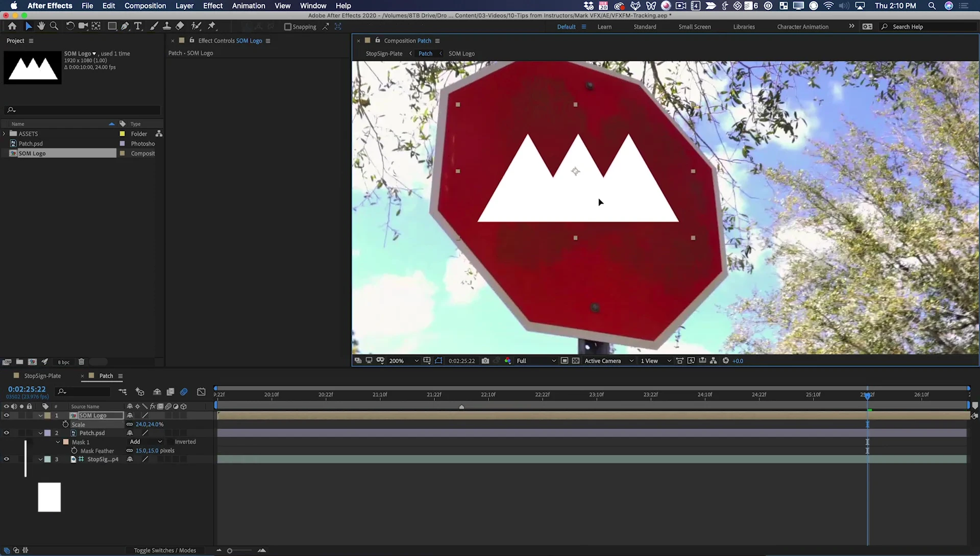This screenshot has width=980, height=556.
Task: Click the 8 bpc color depth button
Action: tap(64, 362)
